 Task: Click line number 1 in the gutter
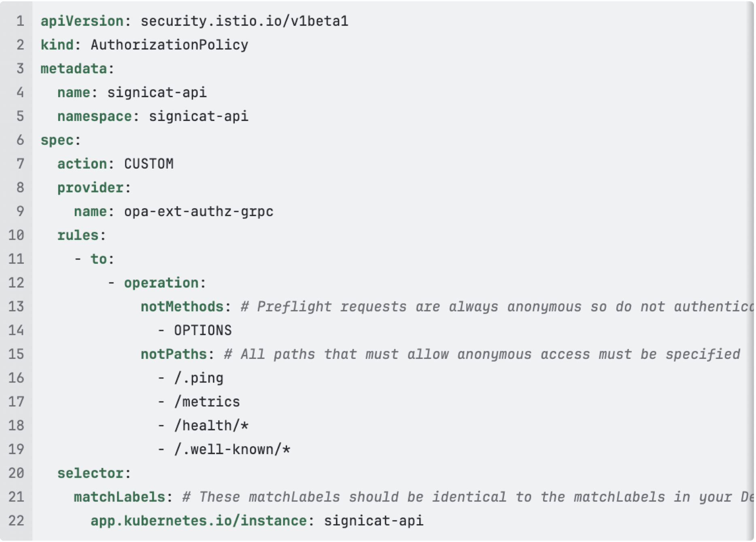coord(20,21)
